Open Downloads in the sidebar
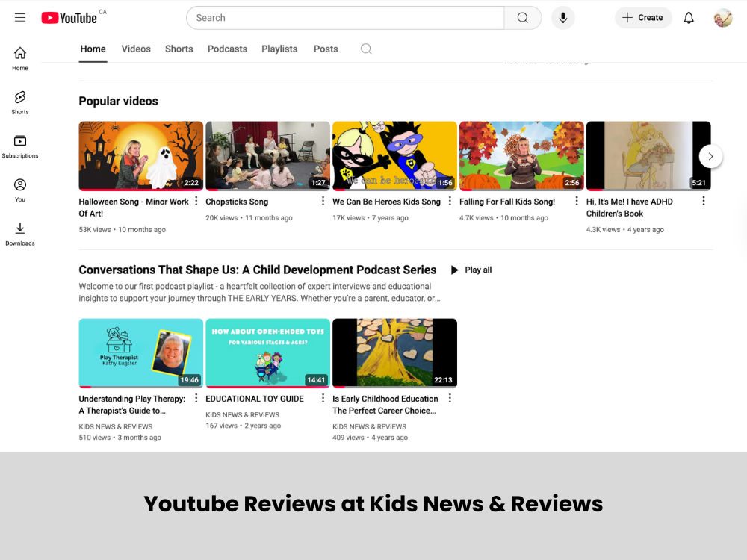This screenshot has width=747, height=560. click(x=20, y=234)
